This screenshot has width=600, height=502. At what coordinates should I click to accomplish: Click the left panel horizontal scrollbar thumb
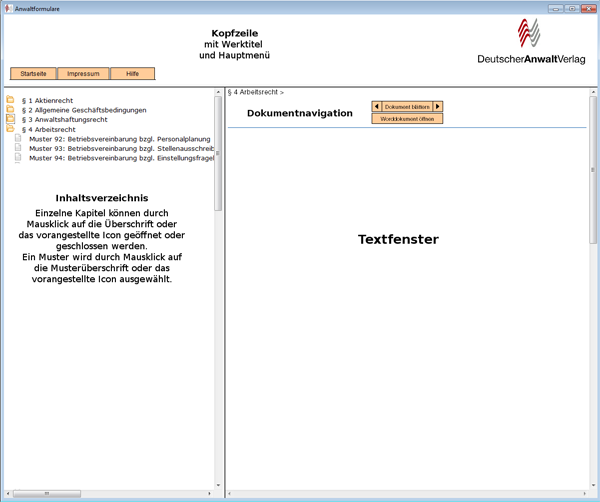pos(47,493)
